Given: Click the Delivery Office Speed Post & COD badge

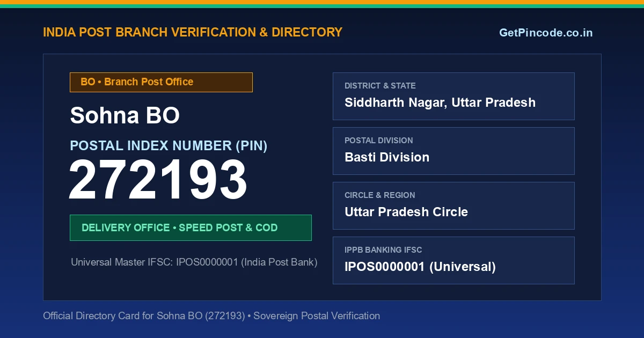Looking at the screenshot, I should (x=191, y=227).
